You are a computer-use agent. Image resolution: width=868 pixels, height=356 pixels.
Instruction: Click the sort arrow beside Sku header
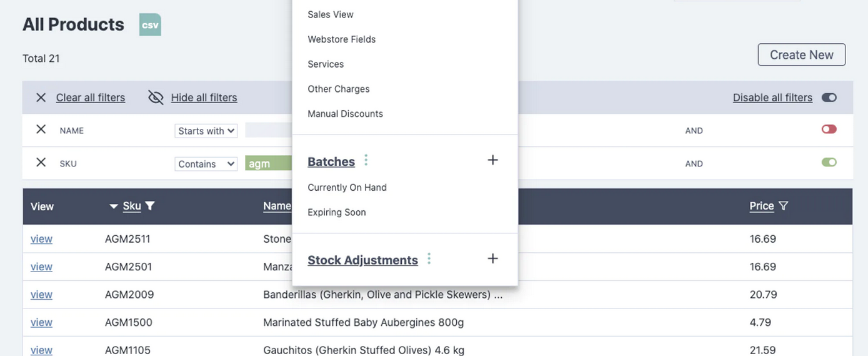[114, 206]
